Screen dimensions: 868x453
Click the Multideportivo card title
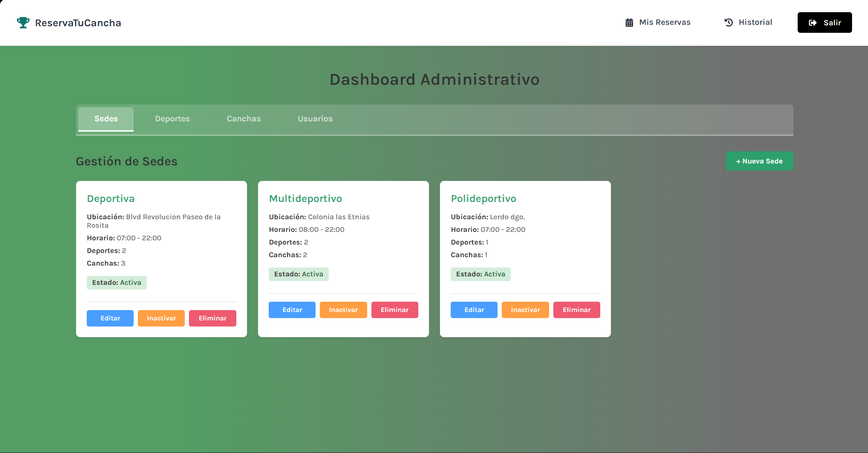click(305, 199)
